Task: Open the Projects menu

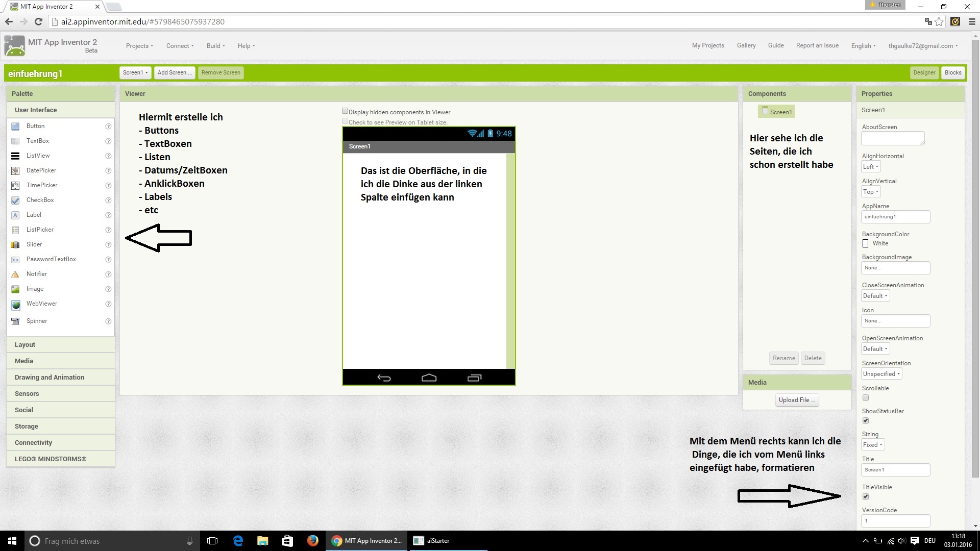Action: pyautogui.click(x=139, y=46)
